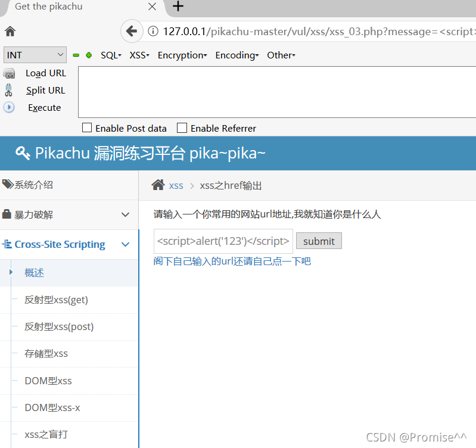The width and height of the screenshot is (476, 448).
Task: Go back using the browser arrow button
Action: 132,31
